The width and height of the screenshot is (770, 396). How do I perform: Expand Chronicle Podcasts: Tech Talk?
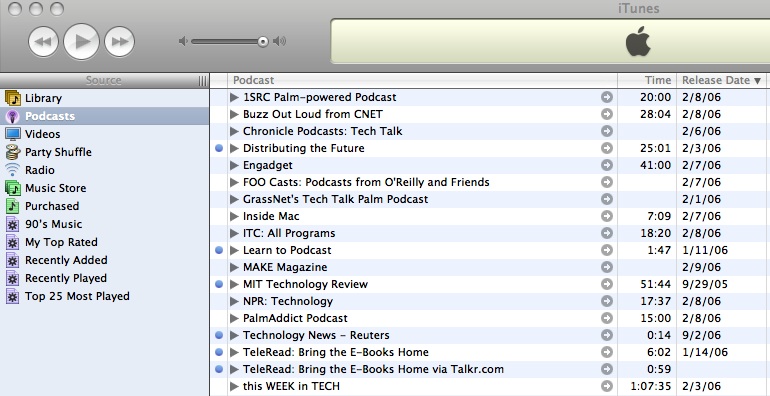234,131
